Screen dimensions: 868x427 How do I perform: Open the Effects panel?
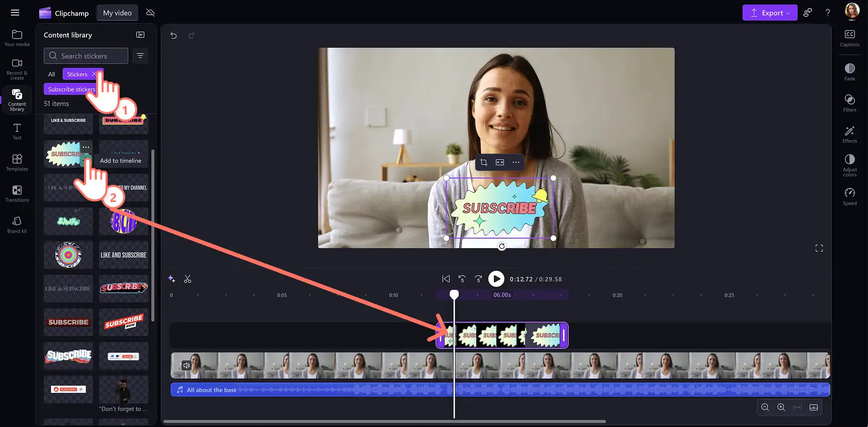point(849,134)
